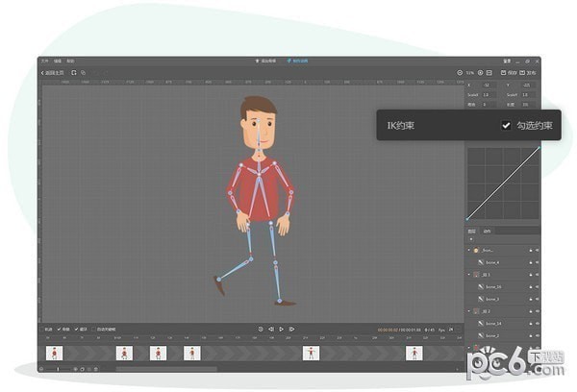Open the 文件 menu

pyautogui.click(x=45, y=61)
